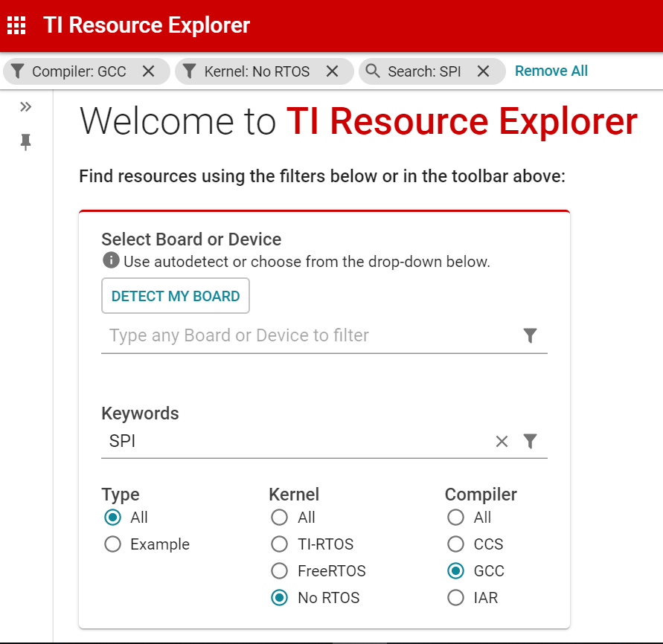The image size is (663, 644).
Task: Click the Remove All filters link
Action: [551, 71]
